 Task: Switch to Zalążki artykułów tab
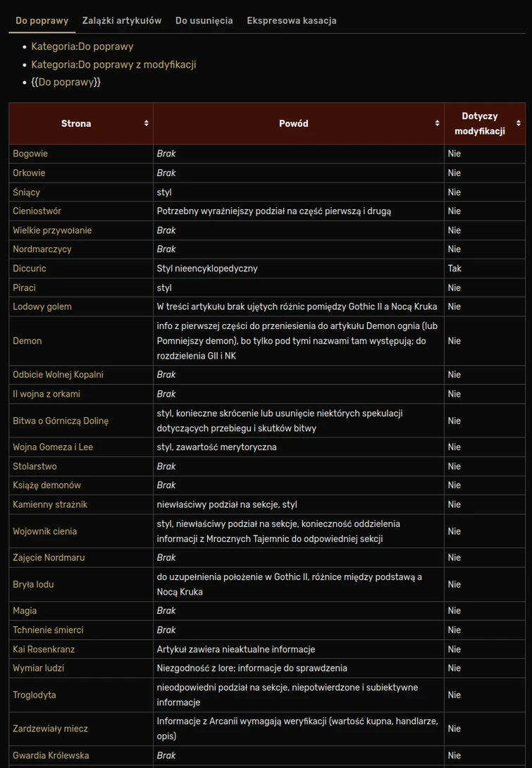point(122,20)
